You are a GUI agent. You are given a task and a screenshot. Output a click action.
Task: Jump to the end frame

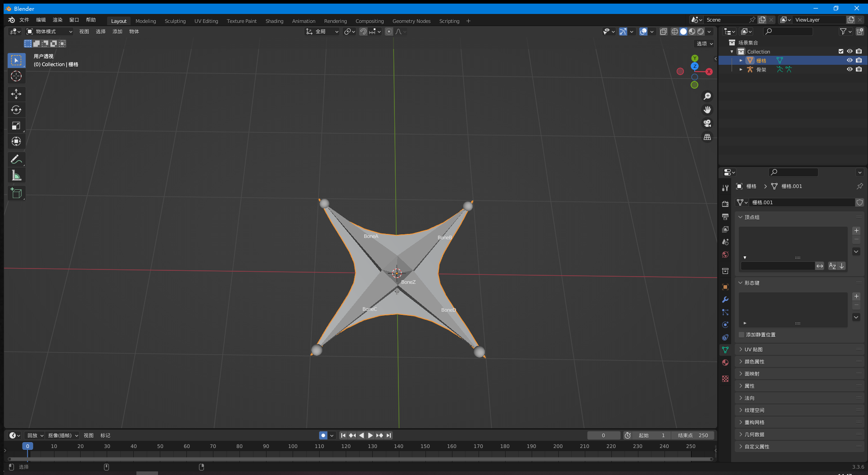pyautogui.click(x=389, y=435)
